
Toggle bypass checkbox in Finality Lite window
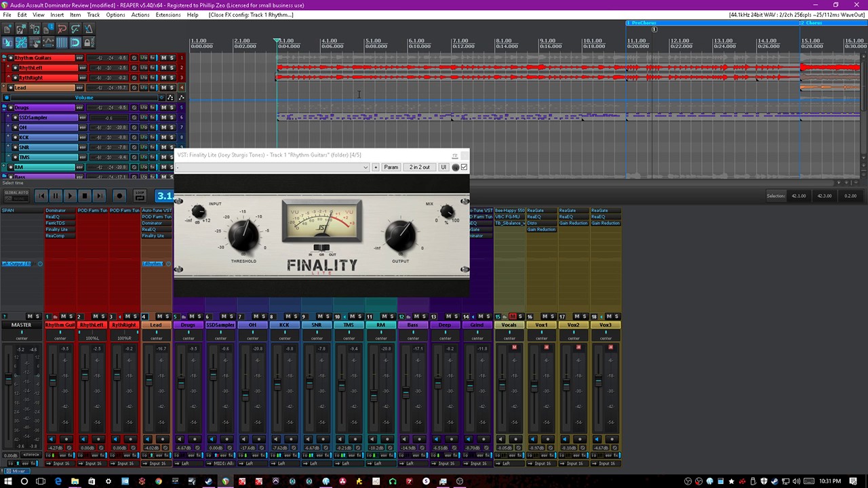pos(464,167)
